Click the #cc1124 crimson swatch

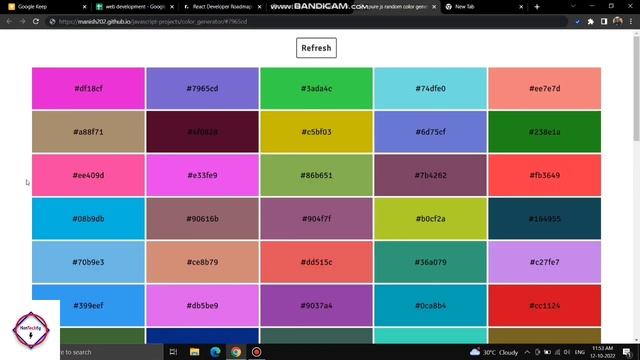tap(544, 305)
